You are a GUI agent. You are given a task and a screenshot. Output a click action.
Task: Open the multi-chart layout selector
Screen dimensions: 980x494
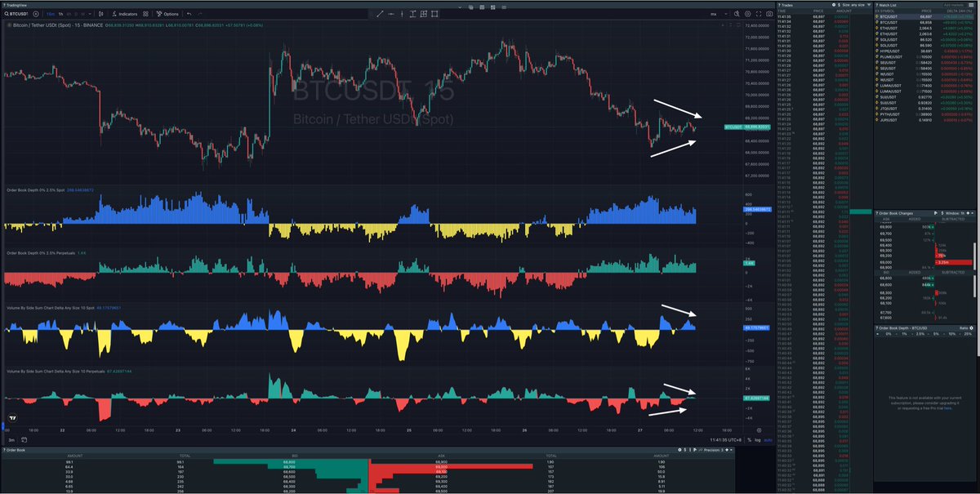coord(423,14)
